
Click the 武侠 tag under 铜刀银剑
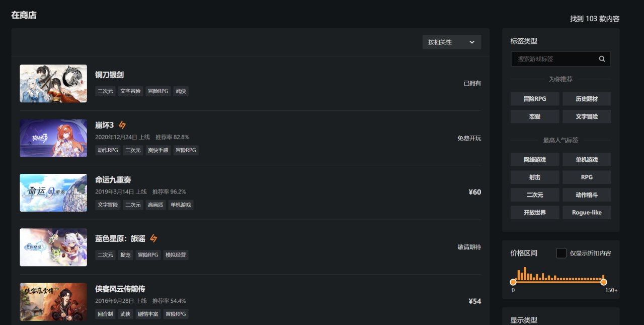[181, 91]
